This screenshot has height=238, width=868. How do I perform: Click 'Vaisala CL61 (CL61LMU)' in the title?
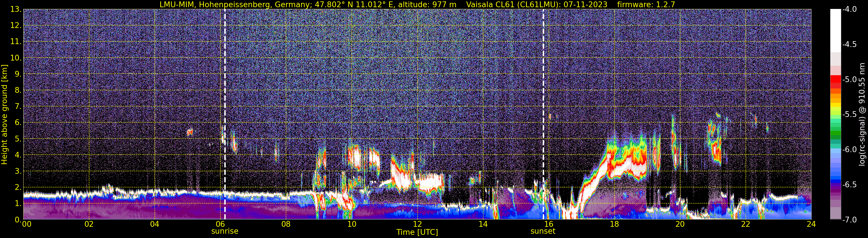512,4
